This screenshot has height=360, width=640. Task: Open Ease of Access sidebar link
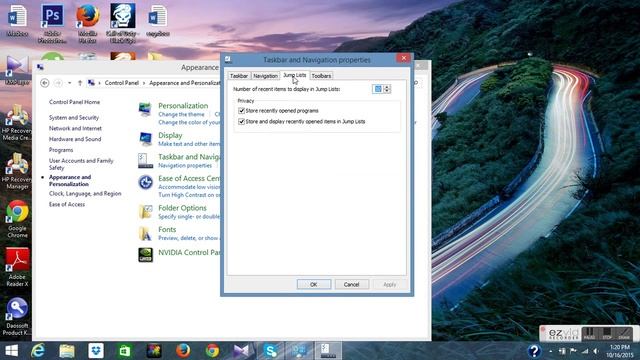click(67, 204)
